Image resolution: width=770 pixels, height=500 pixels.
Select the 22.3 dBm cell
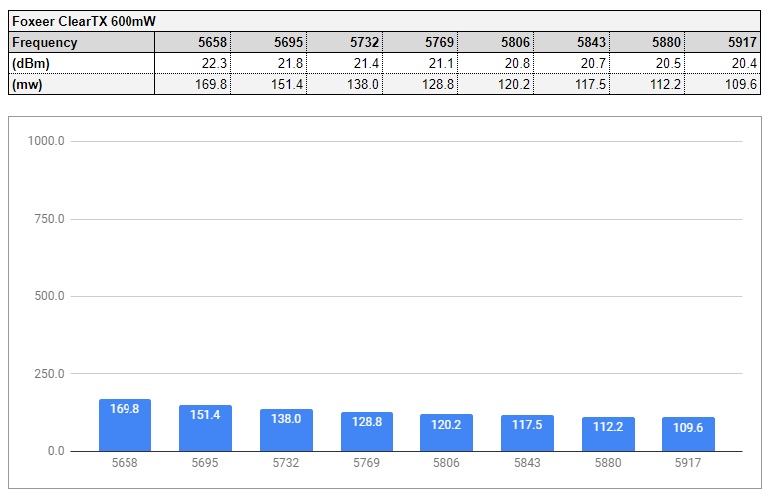pos(192,63)
